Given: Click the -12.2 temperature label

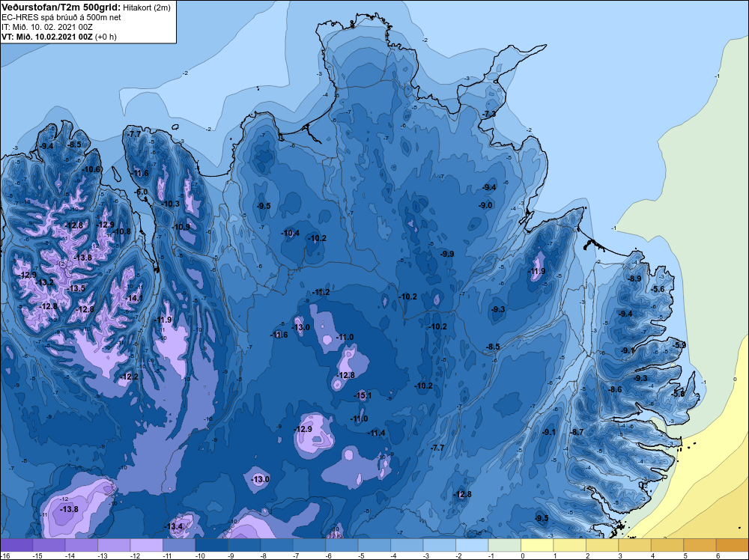Looking at the screenshot, I should tap(130, 377).
